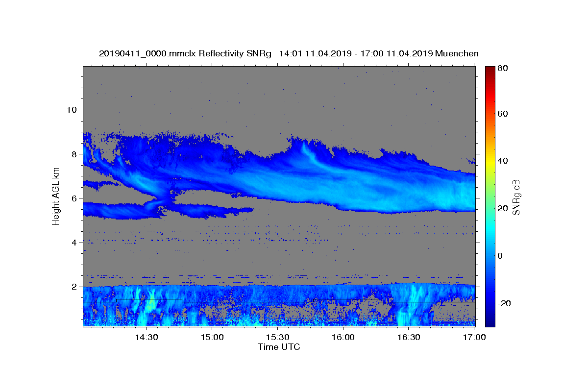
Task: Click the colorbar value label 80
Action: tap(503, 69)
